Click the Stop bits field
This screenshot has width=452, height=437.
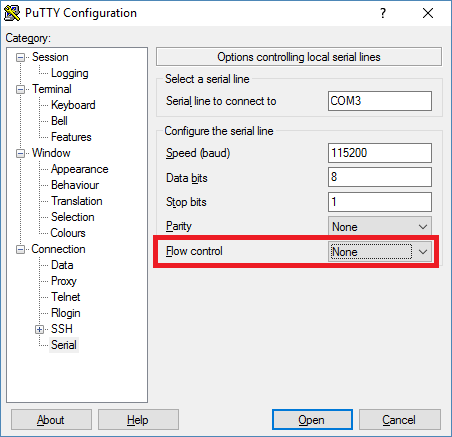point(380,202)
